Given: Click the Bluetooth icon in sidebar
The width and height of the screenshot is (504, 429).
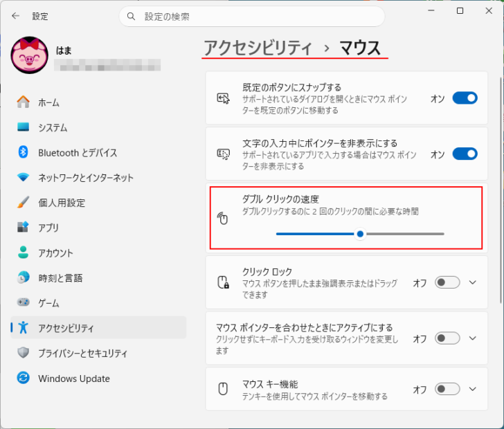Looking at the screenshot, I should (x=23, y=152).
